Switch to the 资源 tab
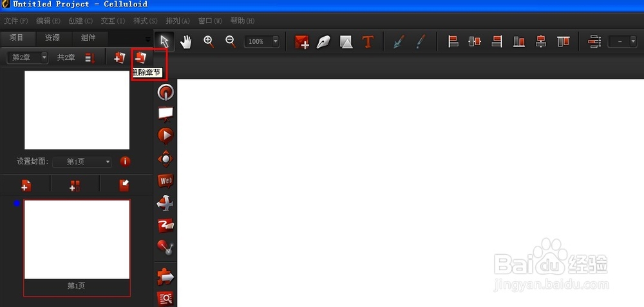 pos(53,38)
